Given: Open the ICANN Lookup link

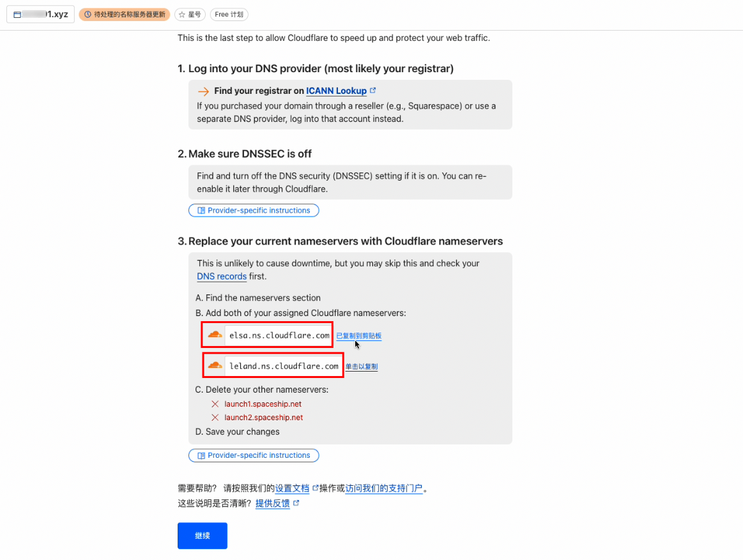Looking at the screenshot, I should (337, 91).
